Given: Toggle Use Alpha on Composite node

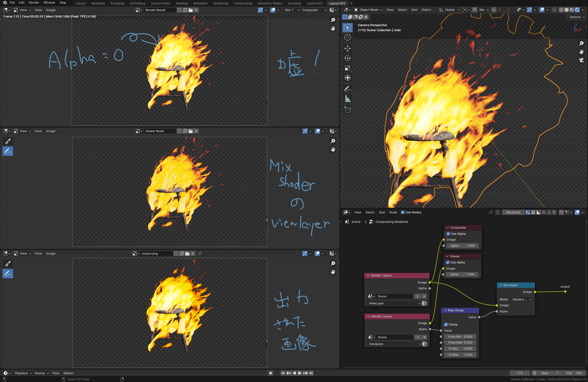Looking at the screenshot, I should [x=448, y=234].
